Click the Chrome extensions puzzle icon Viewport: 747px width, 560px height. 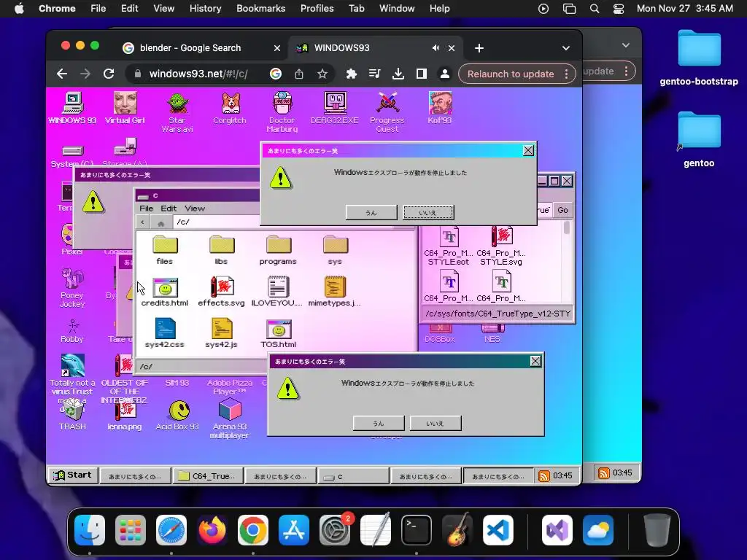pyautogui.click(x=351, y=74)
